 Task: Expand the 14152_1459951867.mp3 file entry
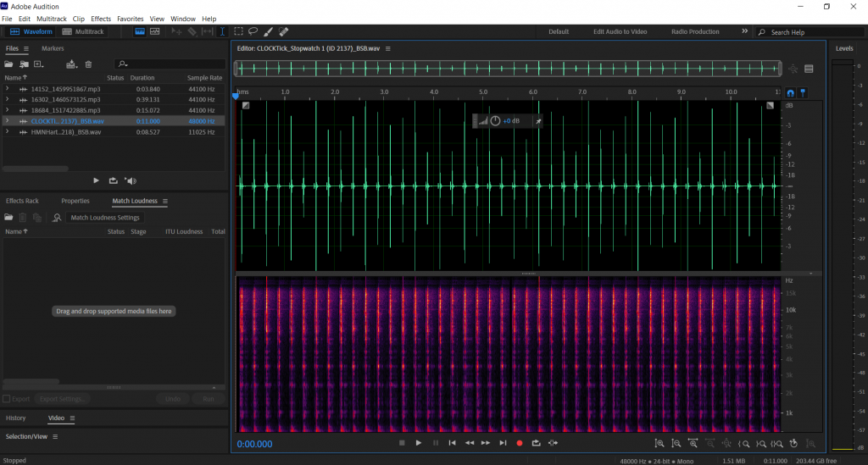click(8, 89)
